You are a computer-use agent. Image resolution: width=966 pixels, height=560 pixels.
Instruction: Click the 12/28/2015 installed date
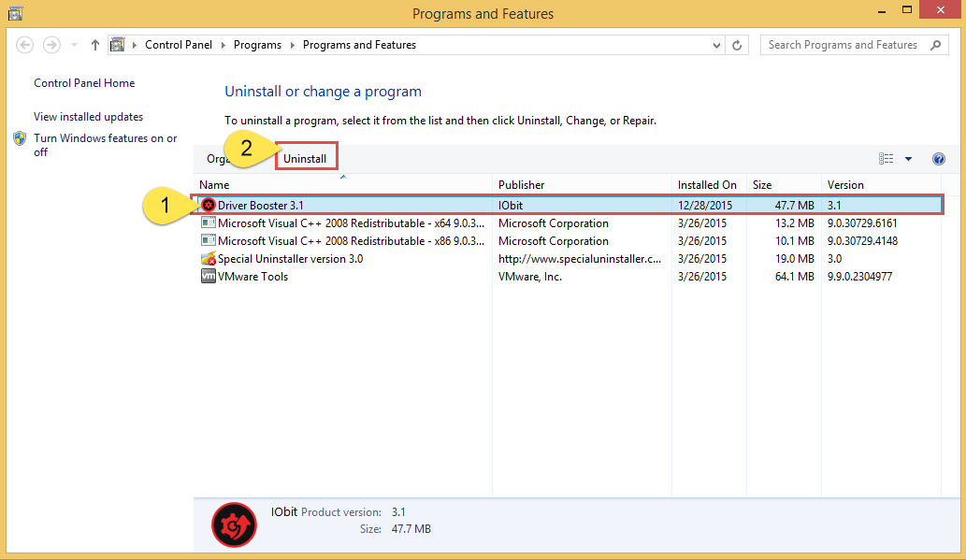point(705,205)
